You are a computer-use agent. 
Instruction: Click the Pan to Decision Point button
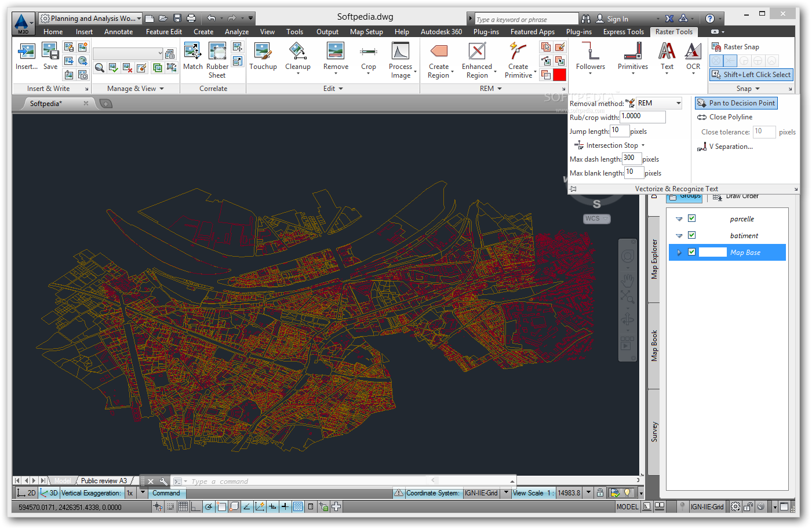point(736,103)
